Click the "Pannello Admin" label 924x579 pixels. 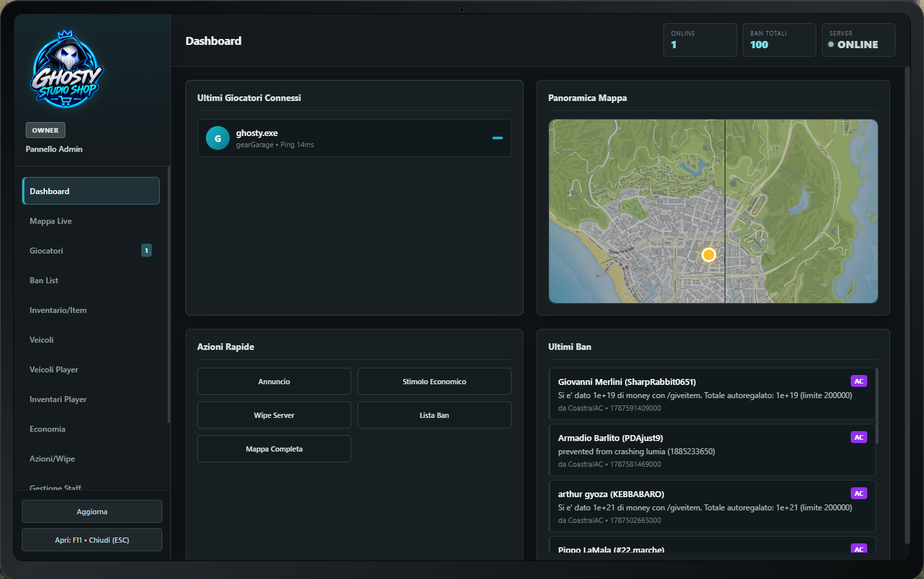pyautogui.click(x=54, y=149)
